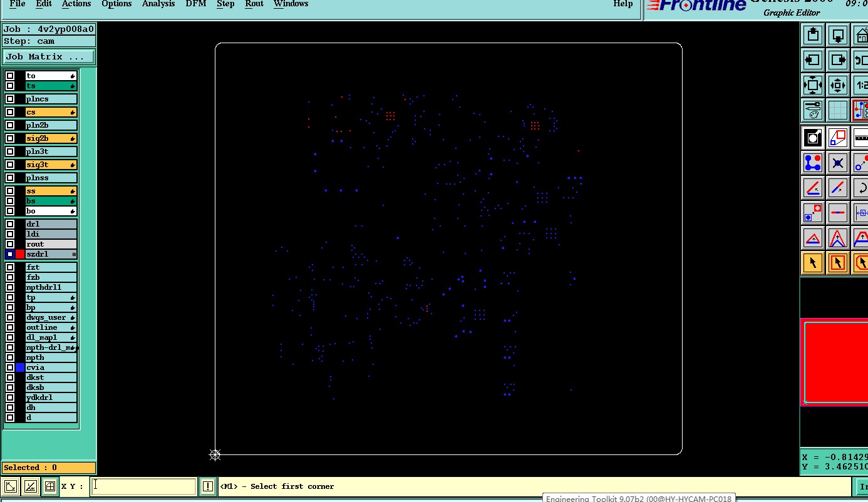
Task: Toggle the checkbox for layer to
Action: click(x=10, y=76)
